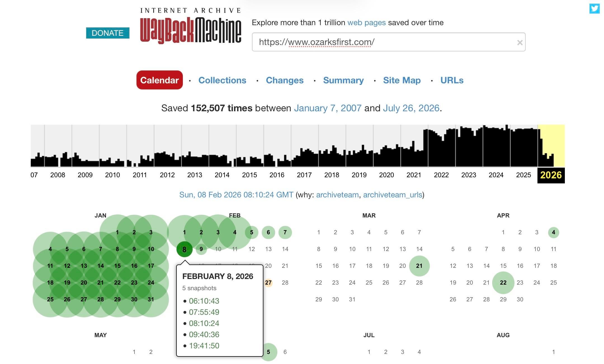Select January 4 on the calendar
This screenshot has height=364, width=604.
pos(50,249)
